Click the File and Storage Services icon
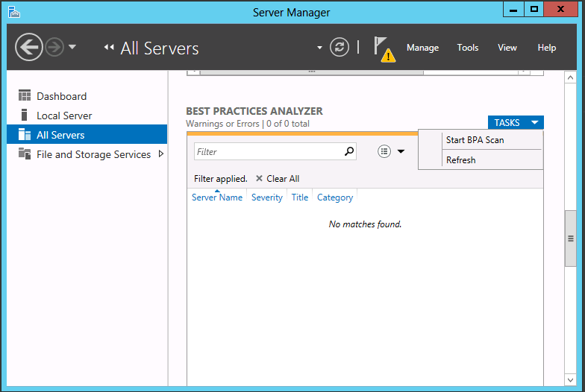 25,154
